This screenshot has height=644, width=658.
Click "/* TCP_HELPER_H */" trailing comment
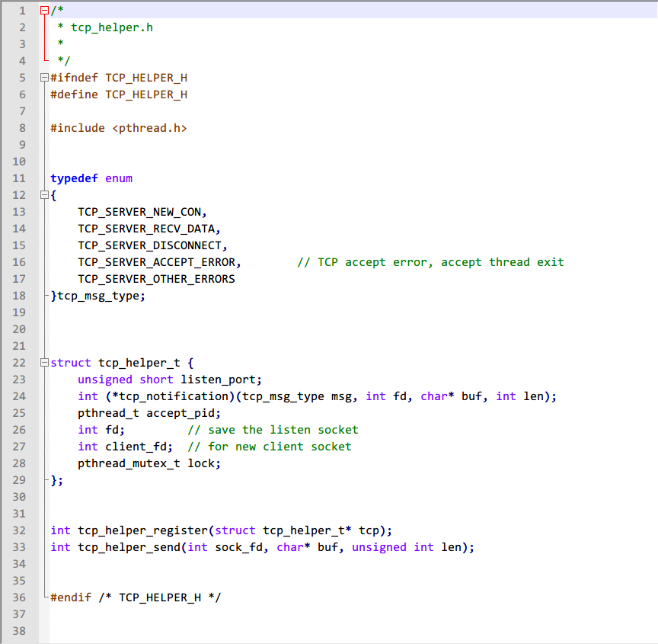point(160,598)
